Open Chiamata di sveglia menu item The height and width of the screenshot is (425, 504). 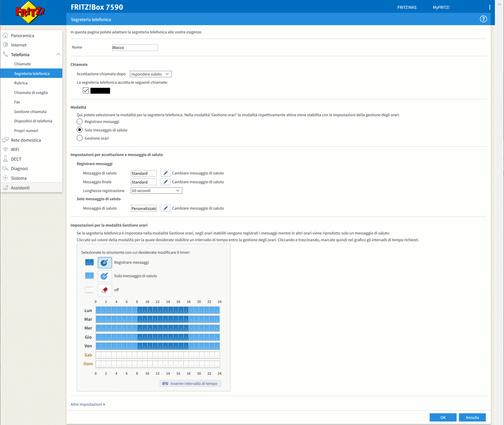pos(31,92)
